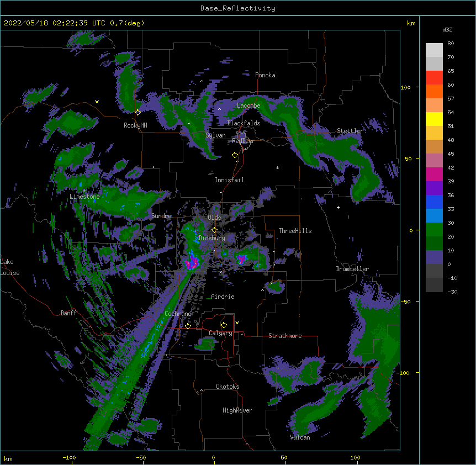The width and height of the screenshot is (476, 465).
Task: Click the 54 dBZ yellow legend swatch
Action: click(434, 119)
